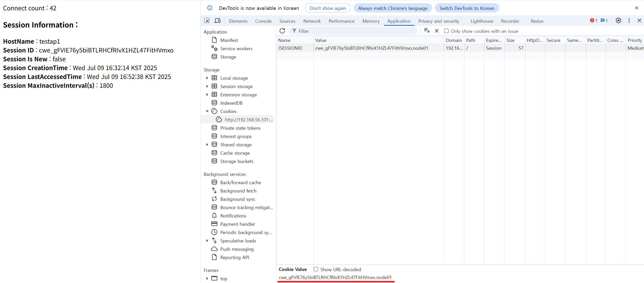Open the DevTools three-dot menu
The height and width of the screenshot is (283, 644).
tap(629, 21)
